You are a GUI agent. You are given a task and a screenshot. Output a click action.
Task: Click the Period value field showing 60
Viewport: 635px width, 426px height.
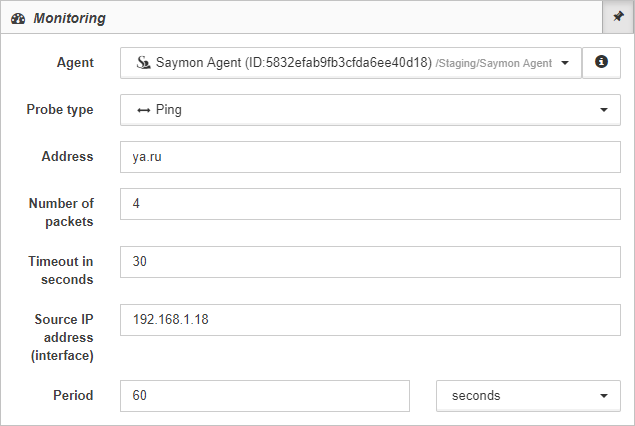[x=265, y=396]
